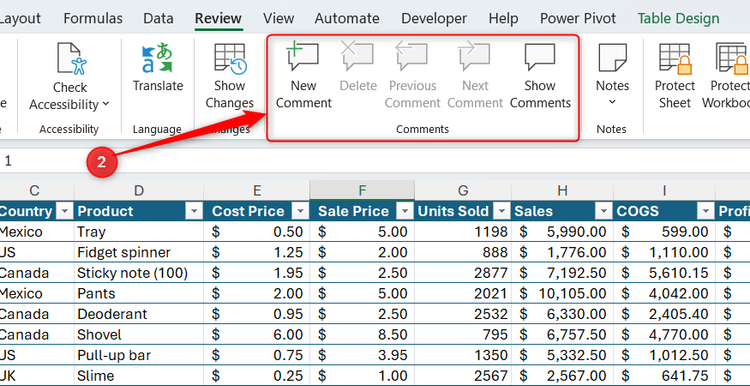The image size is (750, 386).
Task: Select the Slime product cell
Action: (139, 375)
